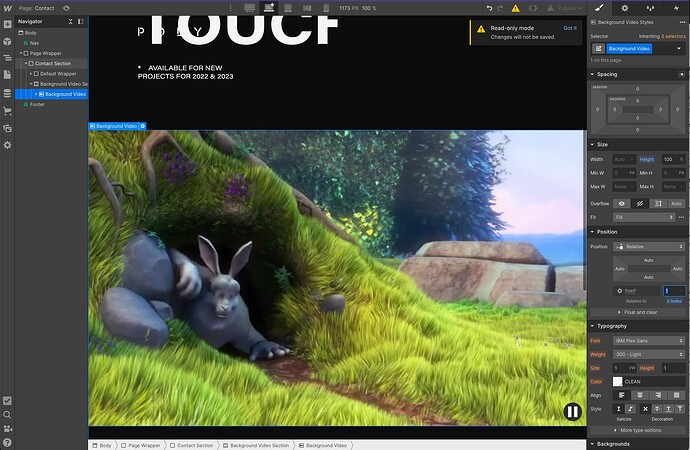690x450 pixels.
Task: Open the Position dropdown set to Relative
Action: [x=650, y=246]
